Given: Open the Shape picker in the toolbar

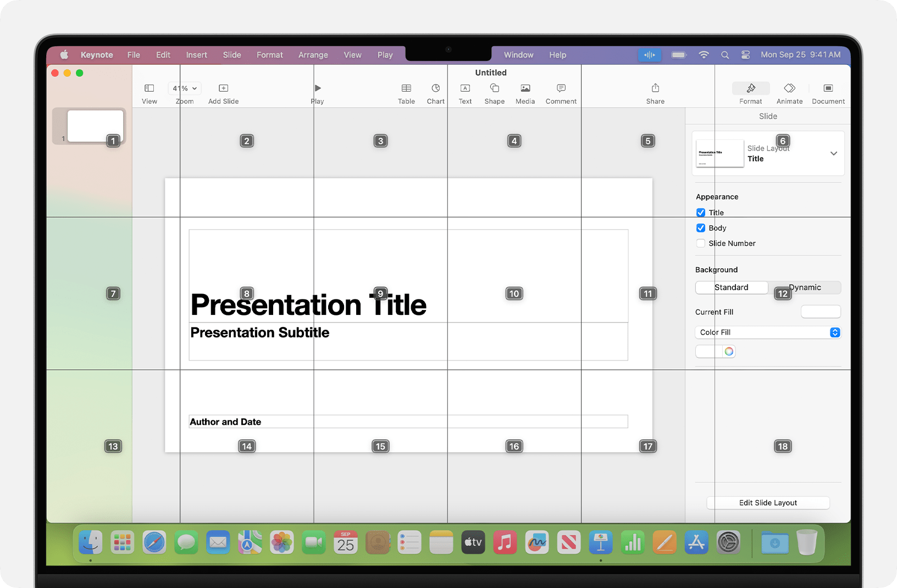Looking at the screenshot, I should [x=495, y=88].
